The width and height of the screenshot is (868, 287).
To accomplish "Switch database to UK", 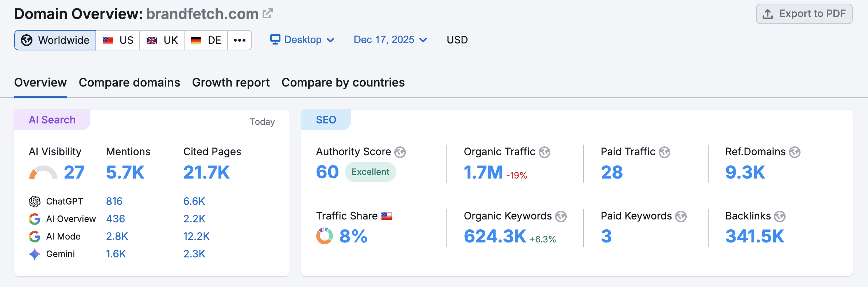I will (162, 40).
